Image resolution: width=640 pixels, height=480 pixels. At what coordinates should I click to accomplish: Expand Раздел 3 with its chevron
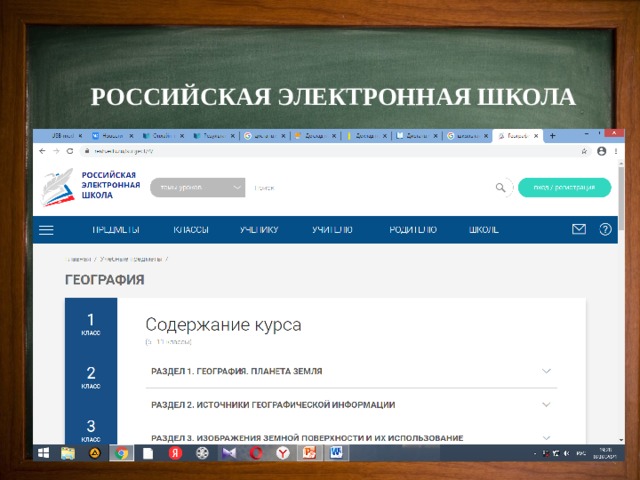[x=546, y=438]
